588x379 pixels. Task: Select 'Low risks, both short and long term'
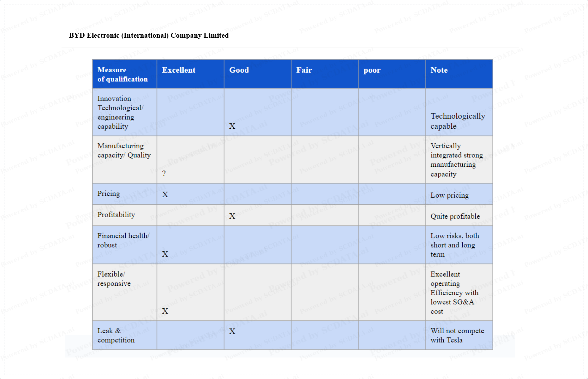455,245
